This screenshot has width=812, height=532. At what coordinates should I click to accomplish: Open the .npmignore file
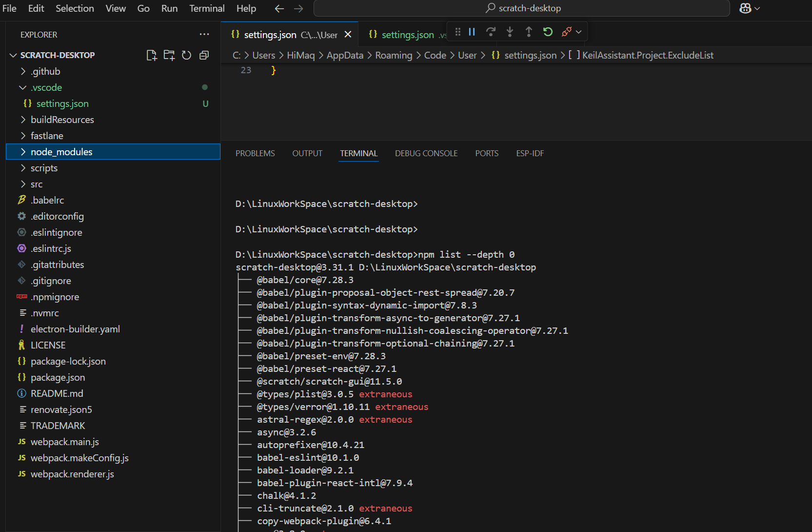[x=113, y=297]
